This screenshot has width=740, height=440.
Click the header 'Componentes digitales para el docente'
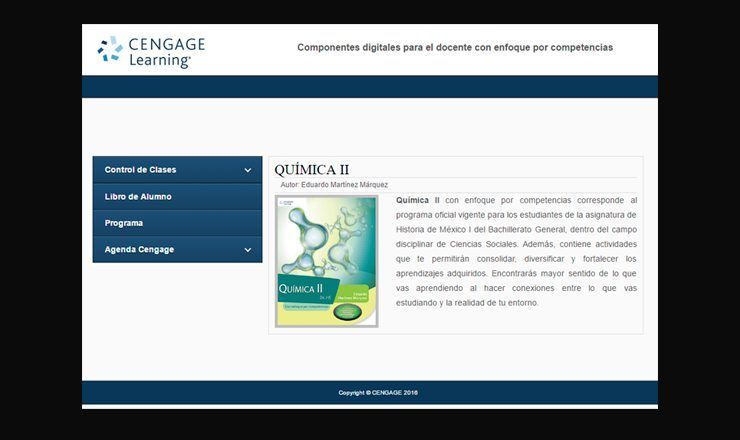[455, 47]
